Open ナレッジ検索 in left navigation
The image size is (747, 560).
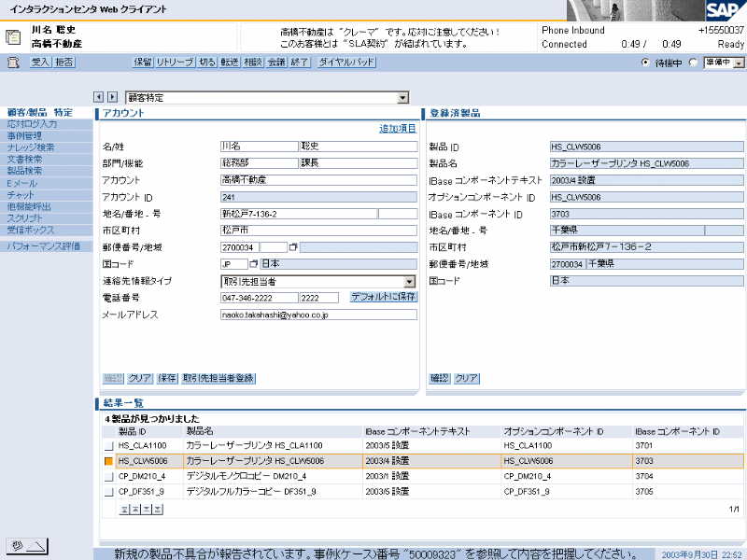click(x=31, y=147)
